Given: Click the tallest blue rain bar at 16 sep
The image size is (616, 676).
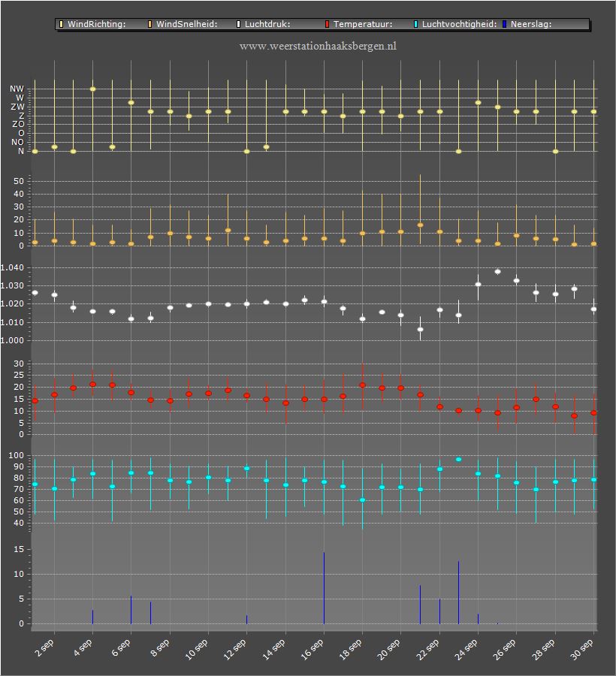Looking at the screenshot, I should [325, 588].
